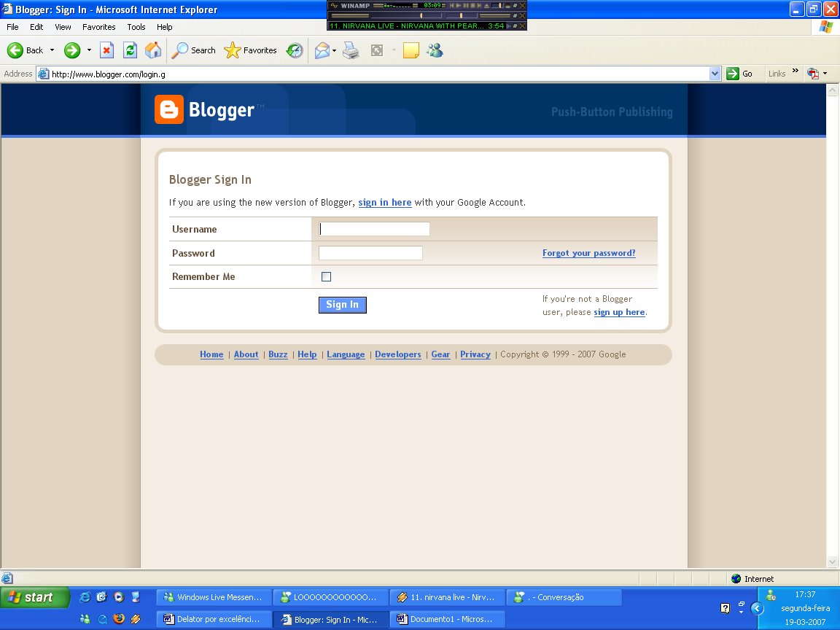
Task: Click the Go button beside address bar
Action: 740,74
